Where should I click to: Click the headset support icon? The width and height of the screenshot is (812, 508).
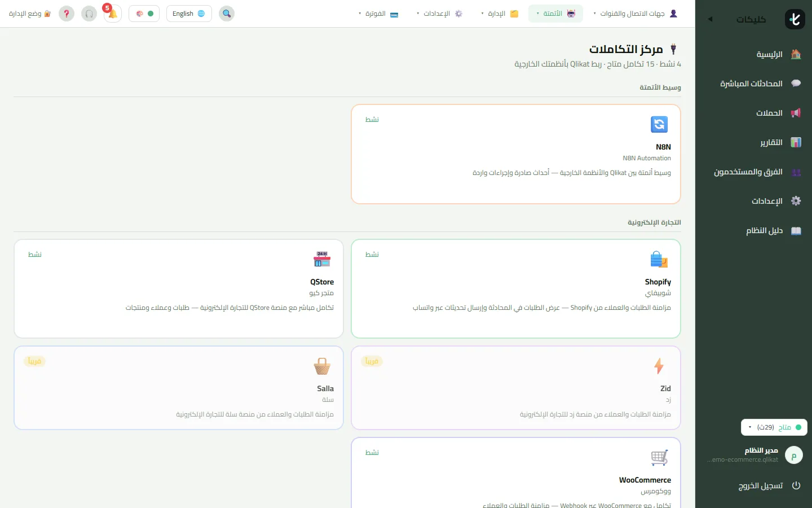tap(89, 14)
